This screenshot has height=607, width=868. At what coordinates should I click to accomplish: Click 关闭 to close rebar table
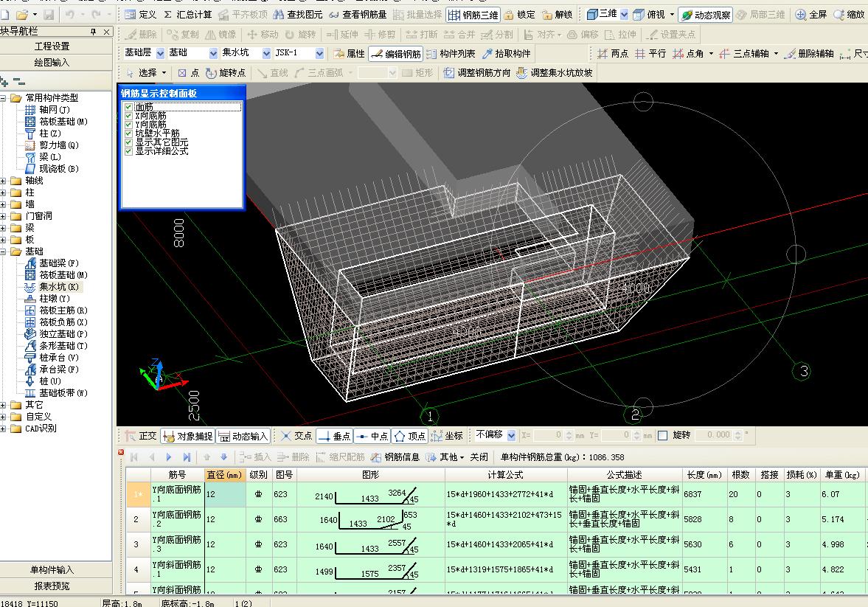pyautogui.click(x=479, y=457)
